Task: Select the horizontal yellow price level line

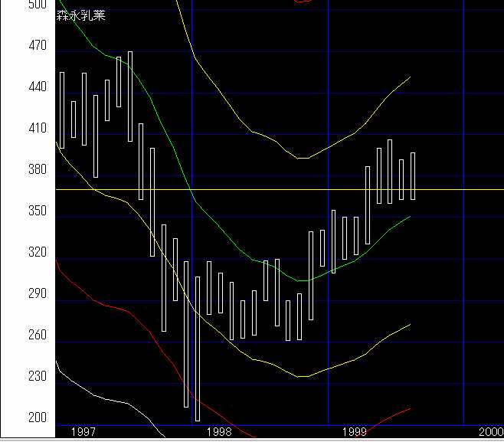Action: [460, 188]
